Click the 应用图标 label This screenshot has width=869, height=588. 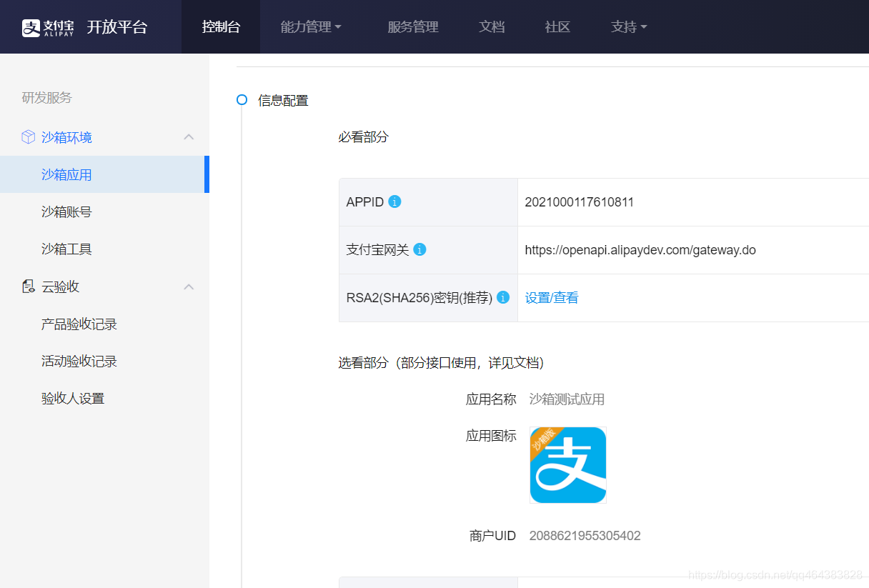[491, 436]
